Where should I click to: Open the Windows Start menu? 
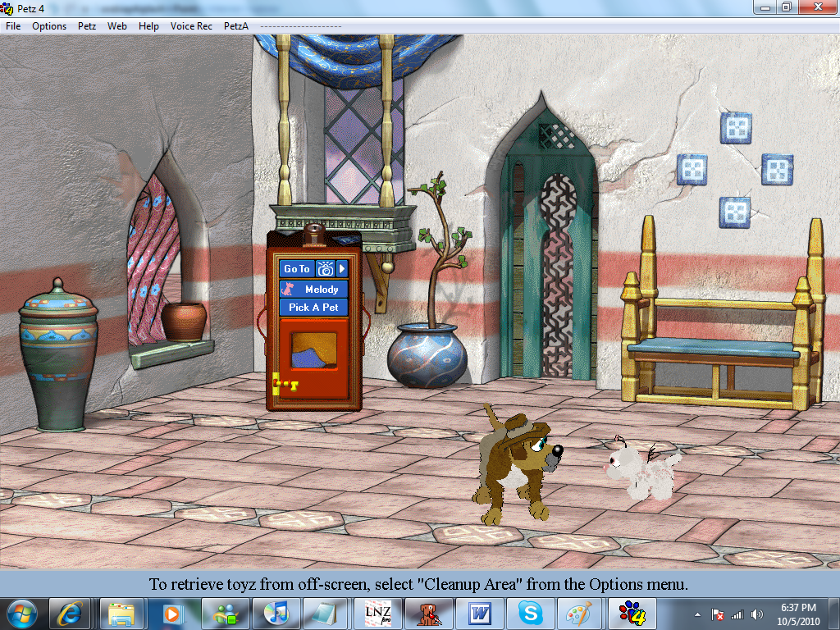click(x=21, y=614)
